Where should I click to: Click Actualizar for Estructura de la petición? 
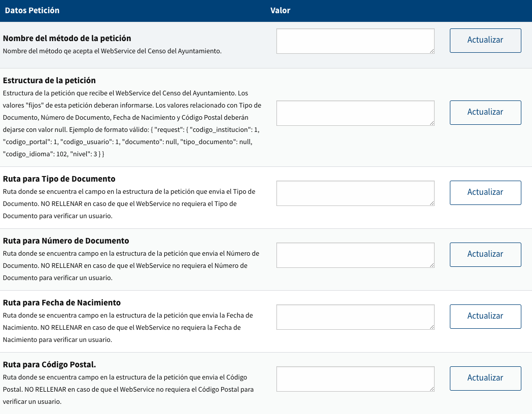(485, 113)
